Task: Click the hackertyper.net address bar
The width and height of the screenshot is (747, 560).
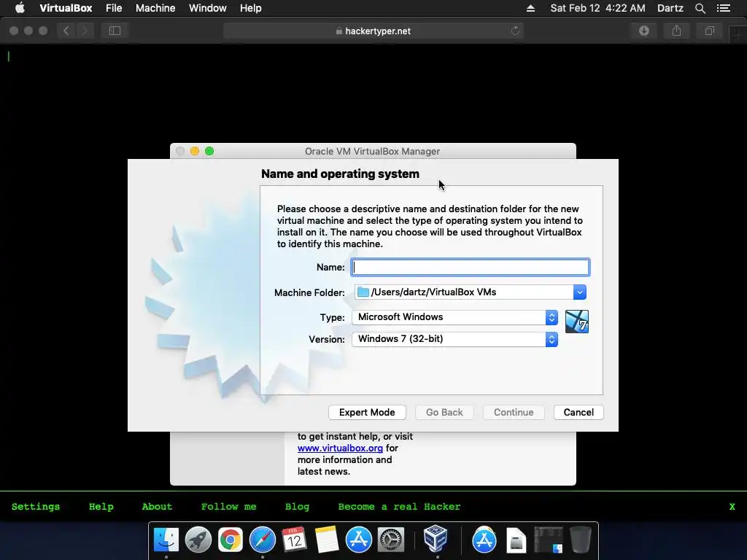Action: (373, 31)
